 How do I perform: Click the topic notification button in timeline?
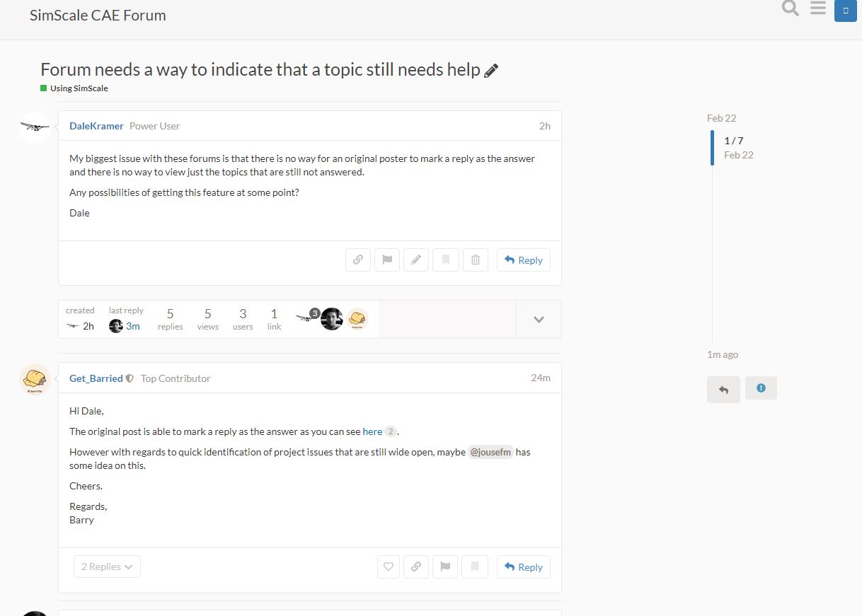[761, 388]
